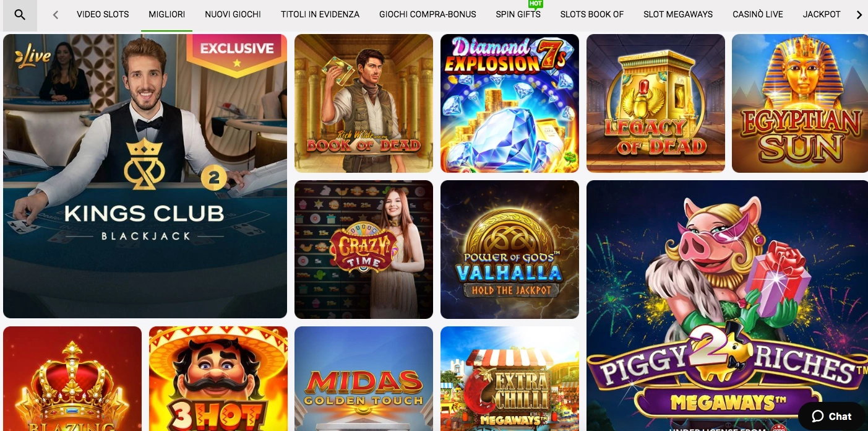Open Spin Gifts category
The width and height of the screenshot is (868, 431).
(x=518, y=14)
